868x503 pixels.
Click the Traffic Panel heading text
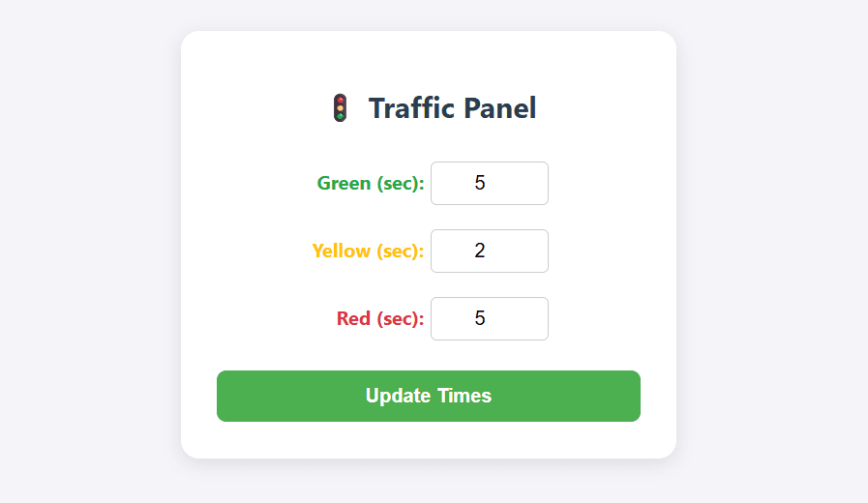452,108
